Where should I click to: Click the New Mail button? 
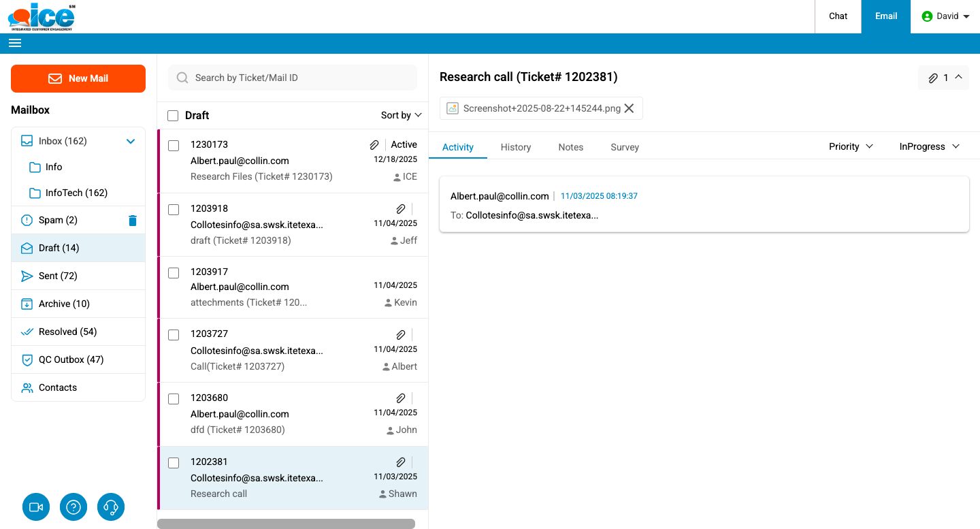pyautogui.click(x=78, y=78)
